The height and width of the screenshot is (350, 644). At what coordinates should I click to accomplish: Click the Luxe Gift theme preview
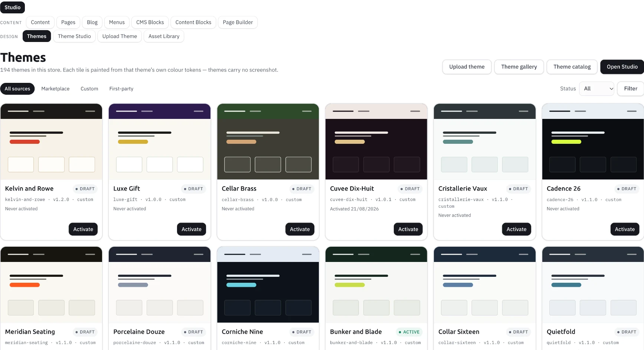point(160,142)
